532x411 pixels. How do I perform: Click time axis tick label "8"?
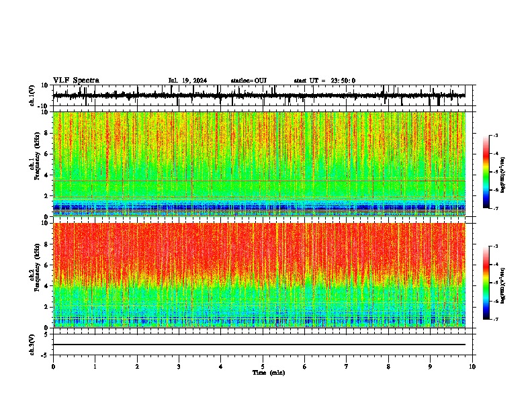tap(388, 367)
